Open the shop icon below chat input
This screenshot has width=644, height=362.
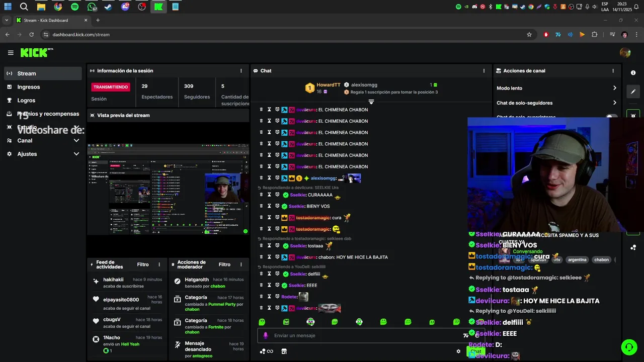pos(284,351)
